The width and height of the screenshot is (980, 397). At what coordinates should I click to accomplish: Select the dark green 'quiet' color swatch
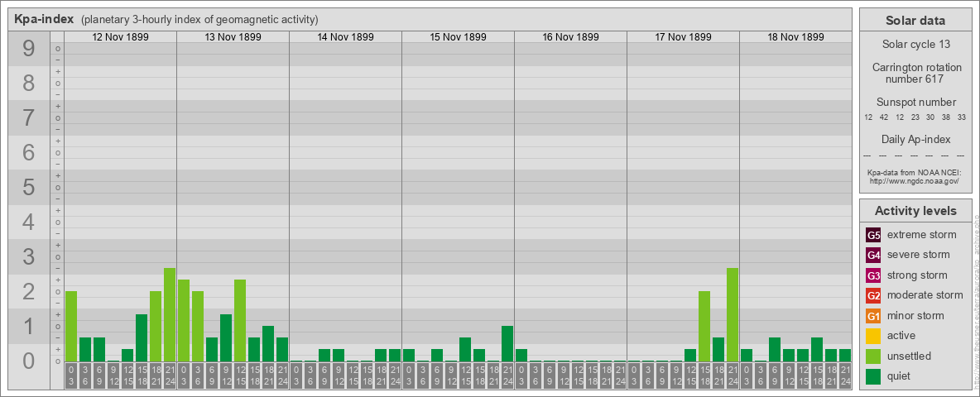pyautogui.click(x=873, y=376)
